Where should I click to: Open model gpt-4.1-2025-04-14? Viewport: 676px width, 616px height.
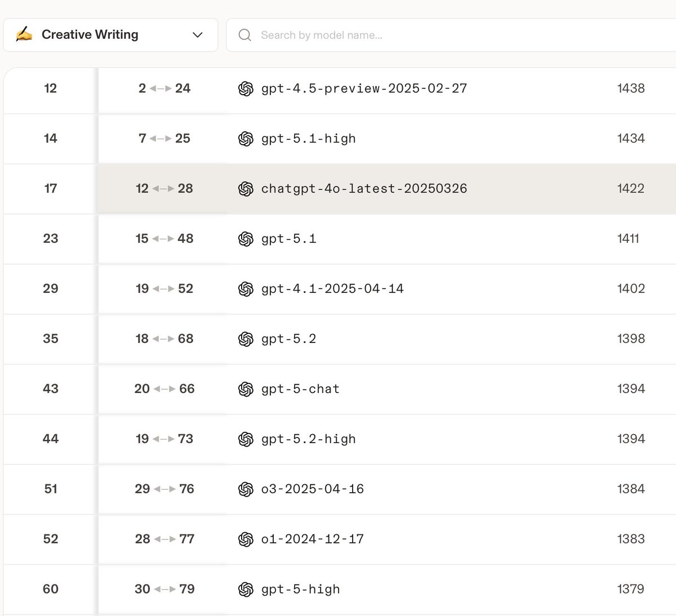pyautogui.click(x=332, y=289)
